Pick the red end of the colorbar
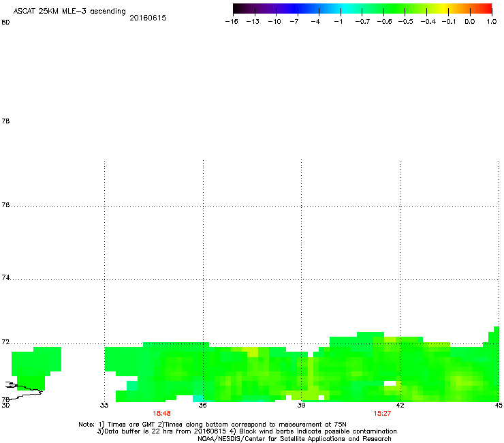Image resolution: width=504 pixels, height=443 pixels. pyautogui.click(x=487, y=9)
